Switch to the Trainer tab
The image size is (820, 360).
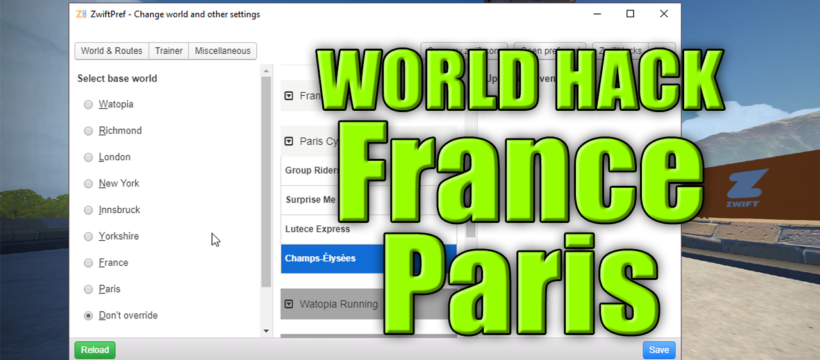[x=169, y=51]
